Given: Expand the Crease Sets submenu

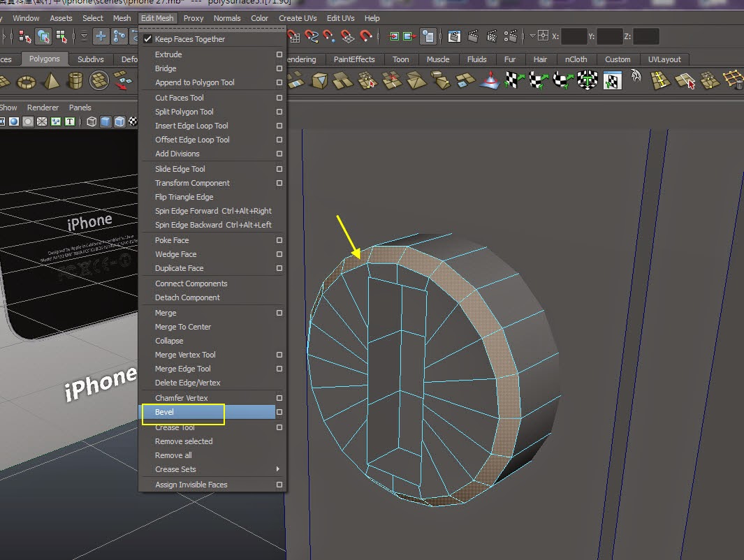Looking at the screenshot, I should [x=278, y=469].
